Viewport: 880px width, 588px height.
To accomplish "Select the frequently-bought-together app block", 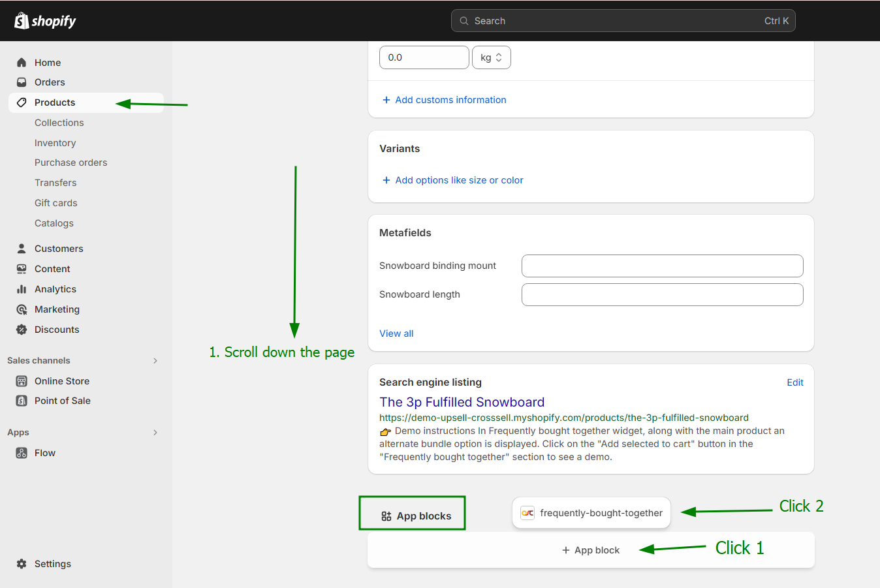I will pyautogui.click(x=591, y=513).
